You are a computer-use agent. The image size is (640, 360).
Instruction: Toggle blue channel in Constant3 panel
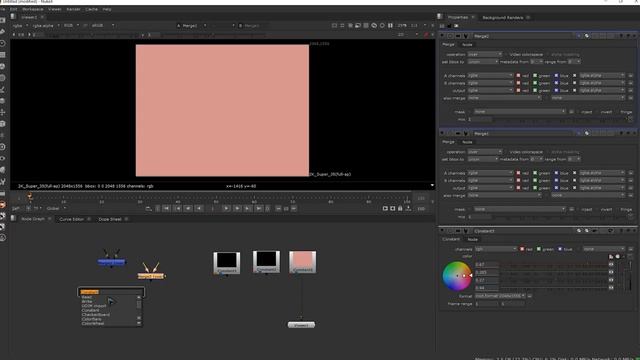pos(560,249)
